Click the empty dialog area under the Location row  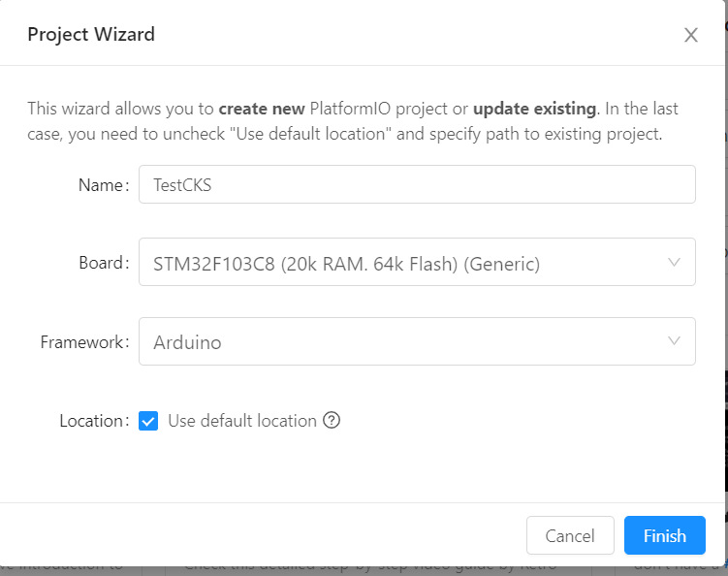tap(363, 466)
